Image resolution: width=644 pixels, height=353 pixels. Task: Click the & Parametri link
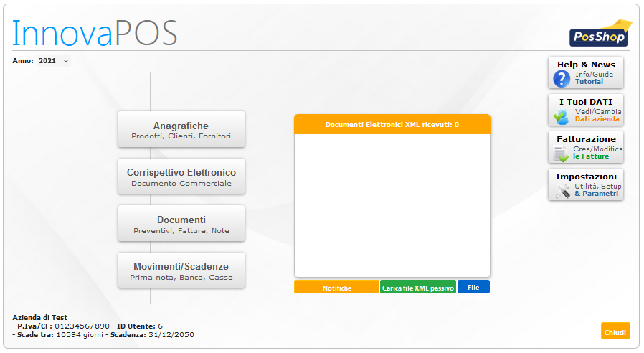click(x=597, y=194)
